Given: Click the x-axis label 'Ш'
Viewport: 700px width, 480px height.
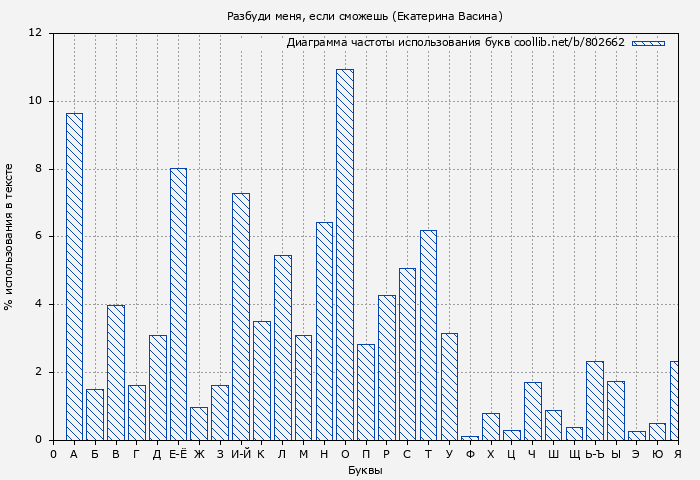Looking at the screenshot, I should pyautogui.click(x=553, y=454).
